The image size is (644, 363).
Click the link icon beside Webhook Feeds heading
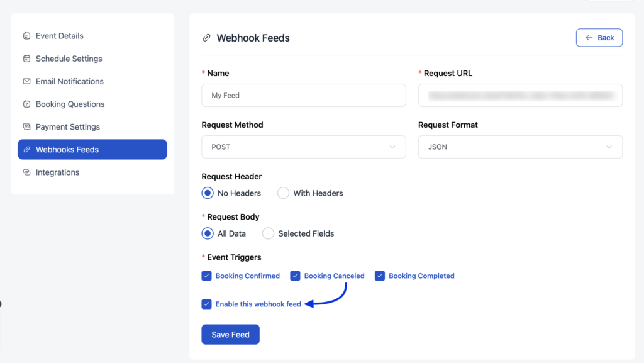206,38
